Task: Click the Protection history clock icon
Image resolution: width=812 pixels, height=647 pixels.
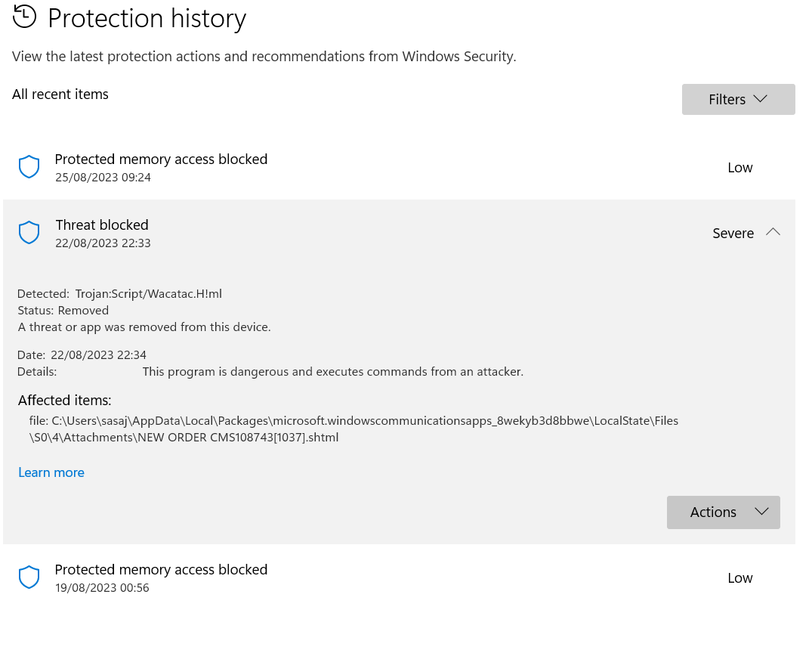Action: click(x=24, y=17)
